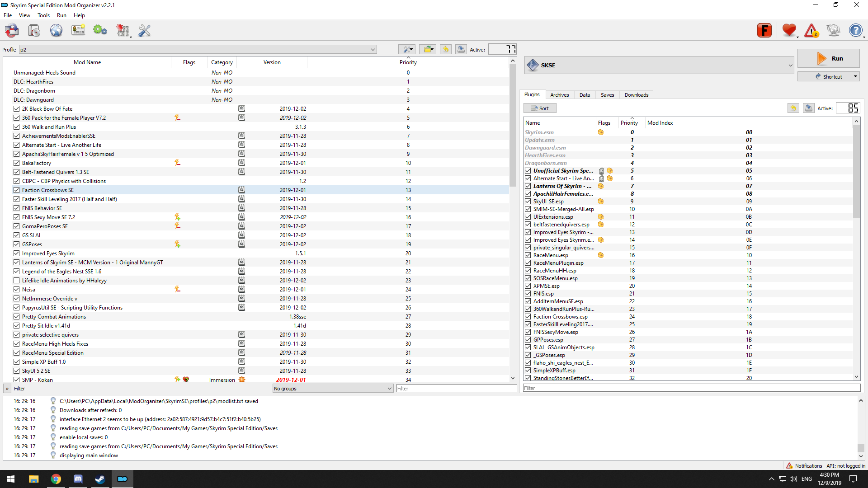
Task: Click the mod list Filter text field
Action: tap(456, 389)
